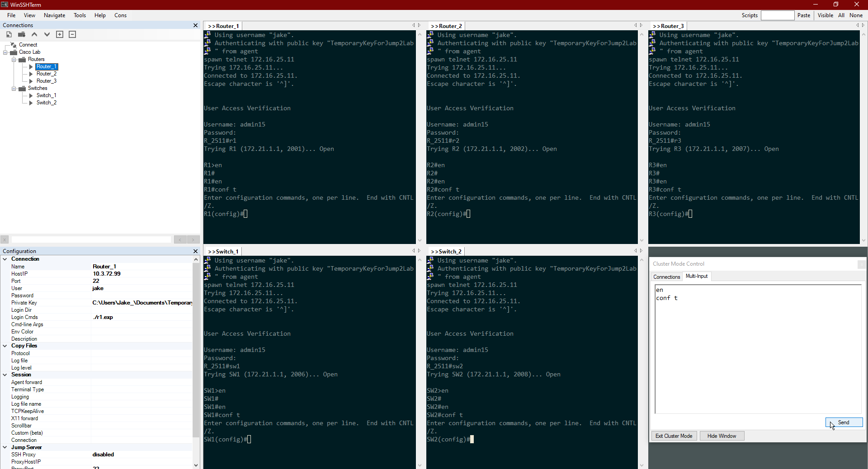Move the selected connection down

(x=47, y=34)
